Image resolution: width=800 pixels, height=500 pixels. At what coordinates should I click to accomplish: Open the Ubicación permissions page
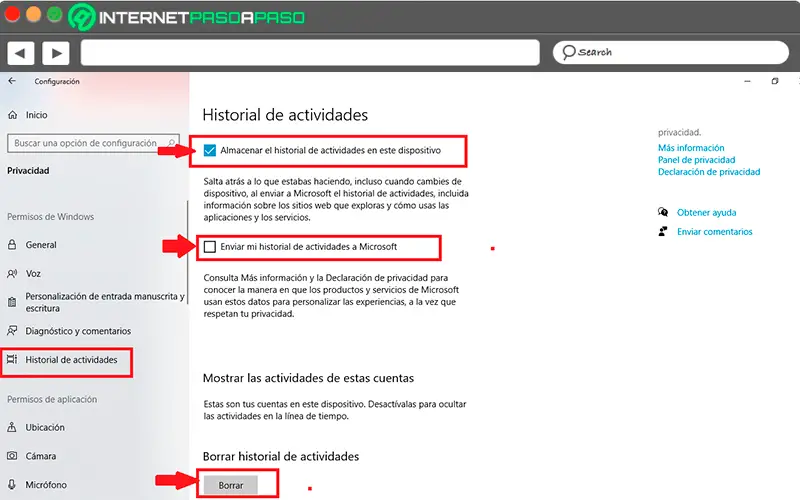(x=45, y=427)
